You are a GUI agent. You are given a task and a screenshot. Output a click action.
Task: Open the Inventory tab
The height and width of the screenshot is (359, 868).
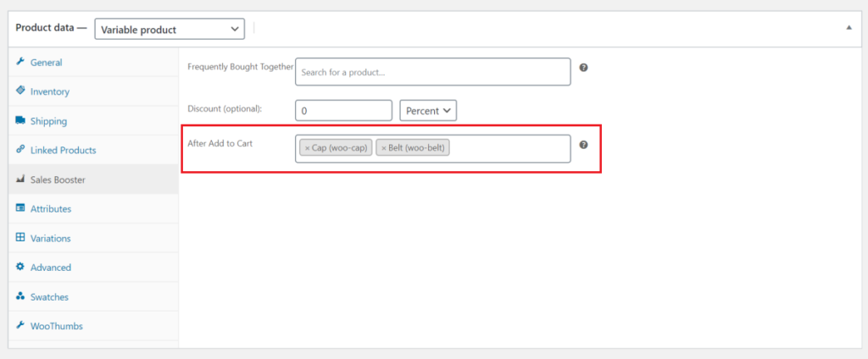[93, 91]
